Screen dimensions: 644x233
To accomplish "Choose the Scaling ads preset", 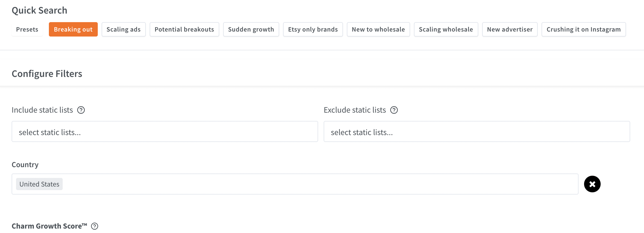I will pyautogui.click(x=123, y=29).
